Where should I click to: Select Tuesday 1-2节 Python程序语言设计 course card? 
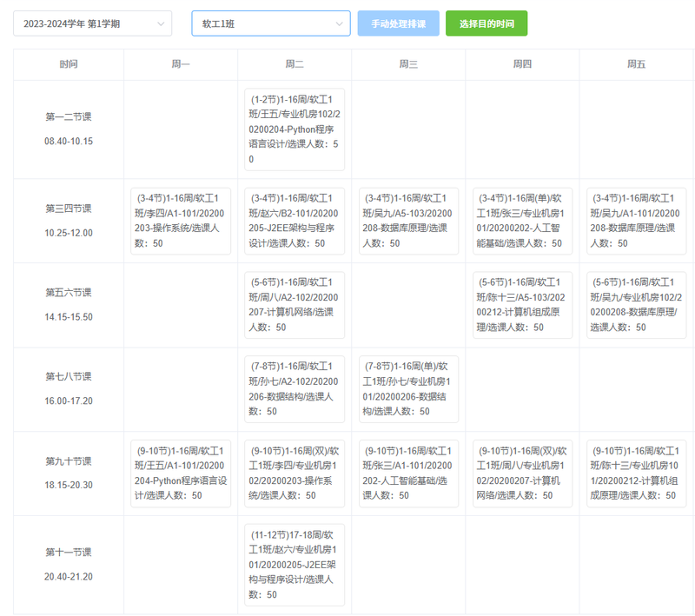coord(295,129)
